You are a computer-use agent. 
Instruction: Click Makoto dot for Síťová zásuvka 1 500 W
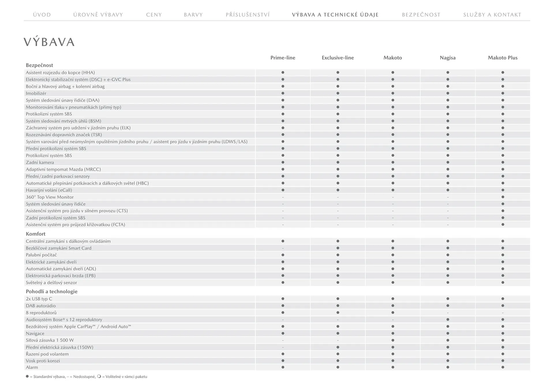point(393,340)
